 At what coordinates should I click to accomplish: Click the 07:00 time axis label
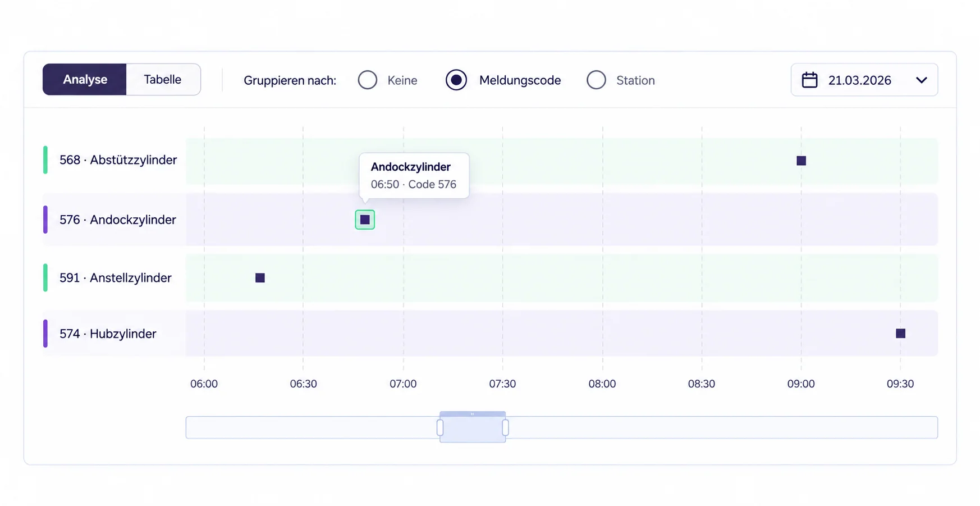point(403,384)
